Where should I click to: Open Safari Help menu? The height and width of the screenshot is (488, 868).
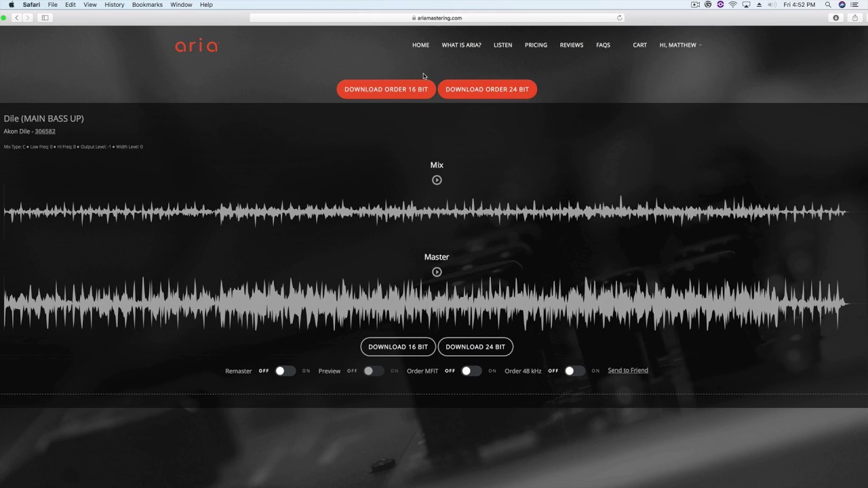tap(206, 5)
